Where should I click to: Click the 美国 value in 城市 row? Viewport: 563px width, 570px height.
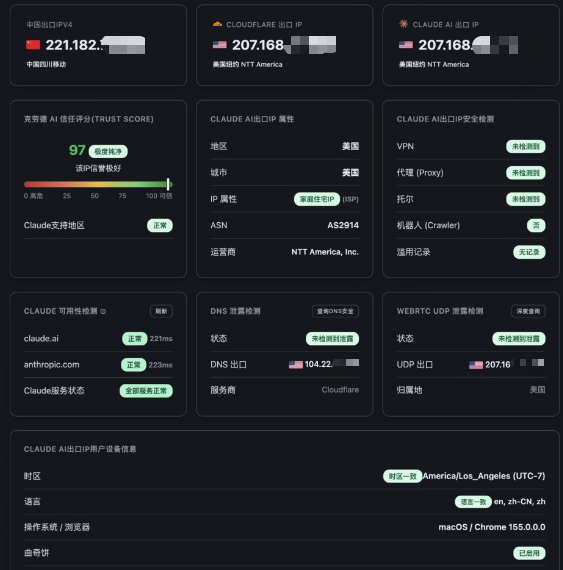pyautogui.click(x=350, y=172)
